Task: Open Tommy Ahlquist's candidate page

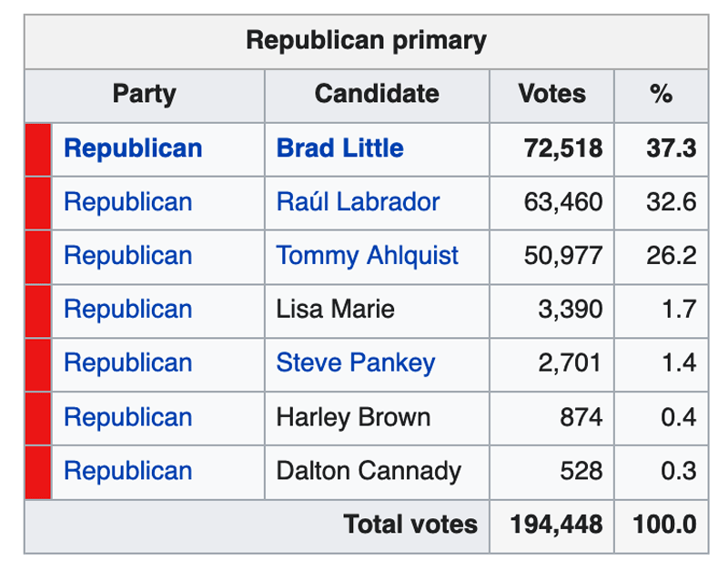Action: tap(367, 256)
